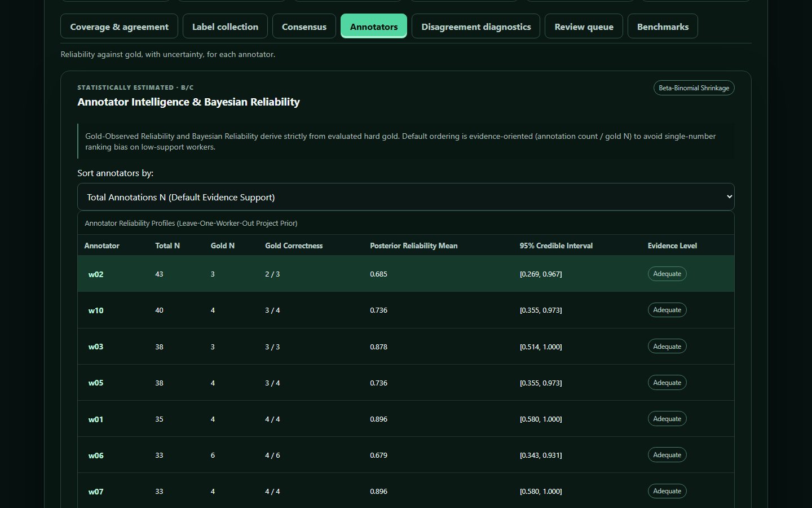Click the Gold Correctness column header
The image size is (812, 508).
coord(294,246)
